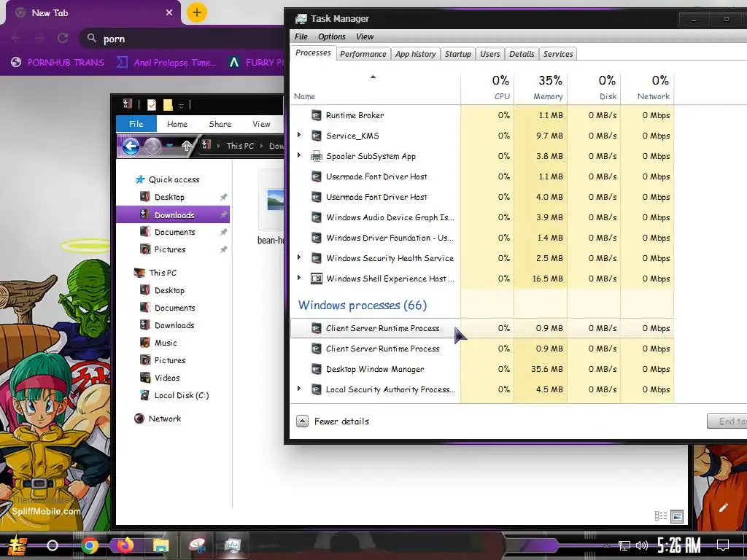
Task: Open Explorer recent locations dropdown
Action: 170,146
